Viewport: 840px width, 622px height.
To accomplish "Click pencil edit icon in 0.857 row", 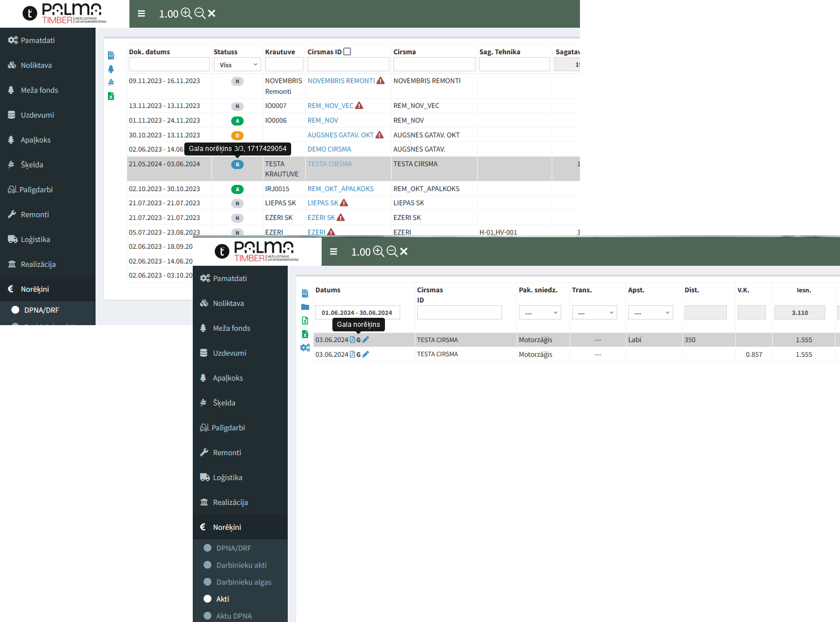I will 366,355.
